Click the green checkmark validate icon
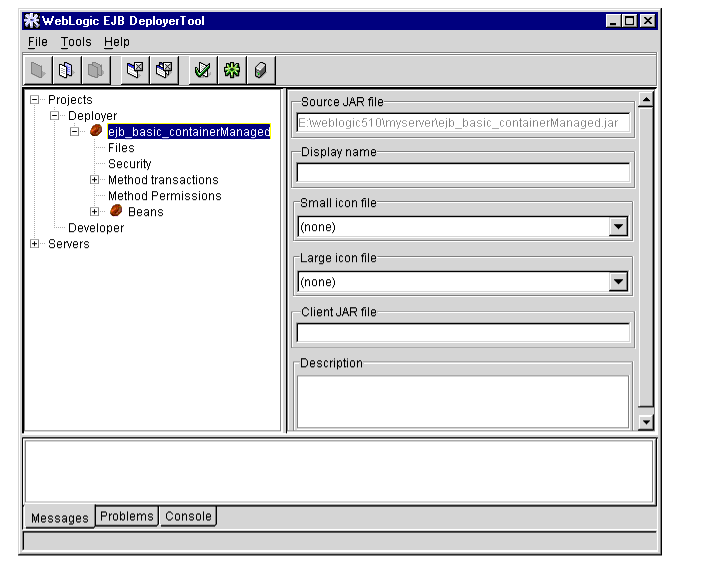This screenshot has width=713, height=561. 203,70
